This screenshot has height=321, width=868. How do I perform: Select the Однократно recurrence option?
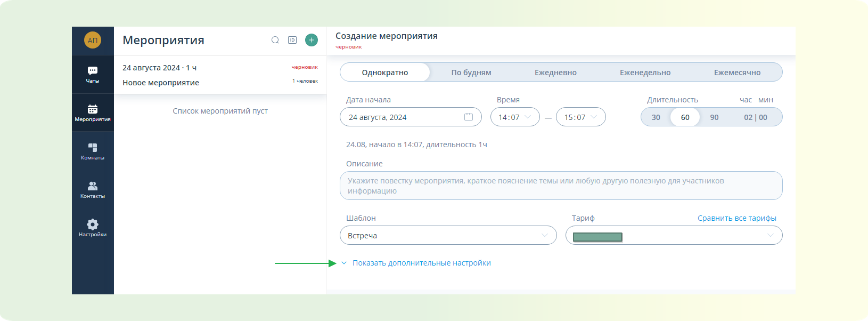[x=385, y=73]
